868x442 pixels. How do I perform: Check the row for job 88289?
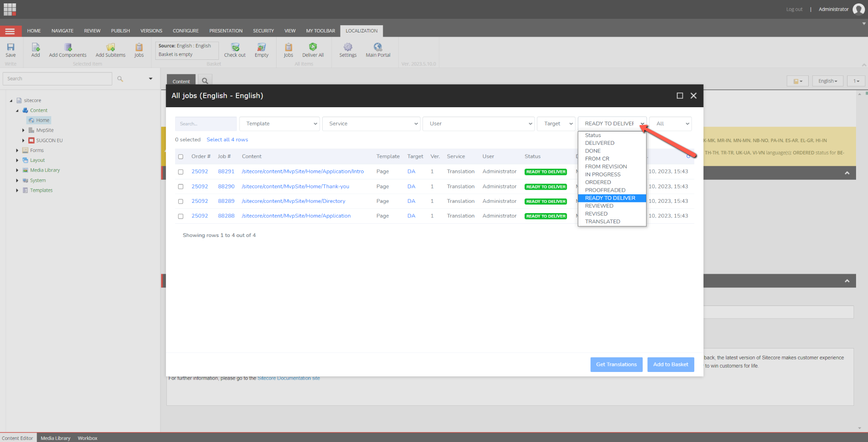coord(181,201)
